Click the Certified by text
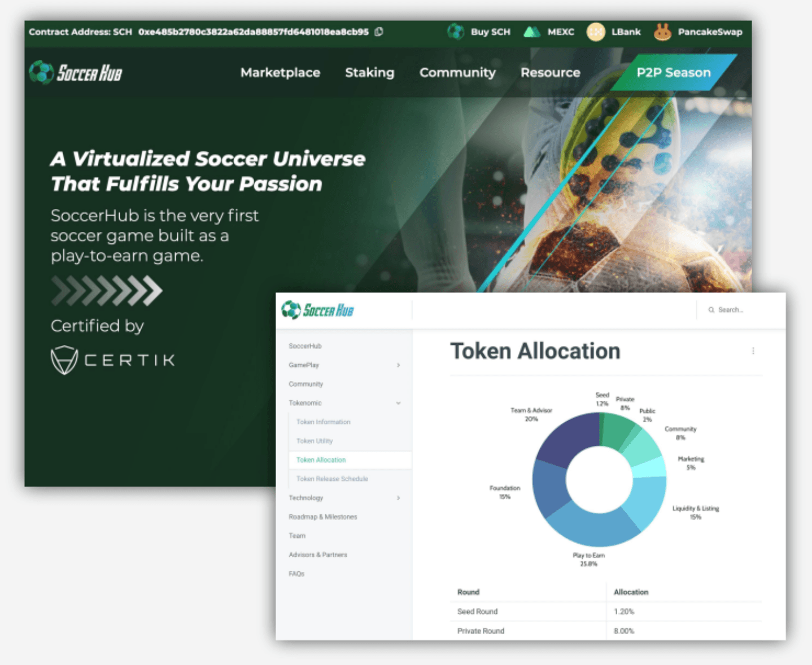This screenshot has height=665, width=812. [97, 326]
